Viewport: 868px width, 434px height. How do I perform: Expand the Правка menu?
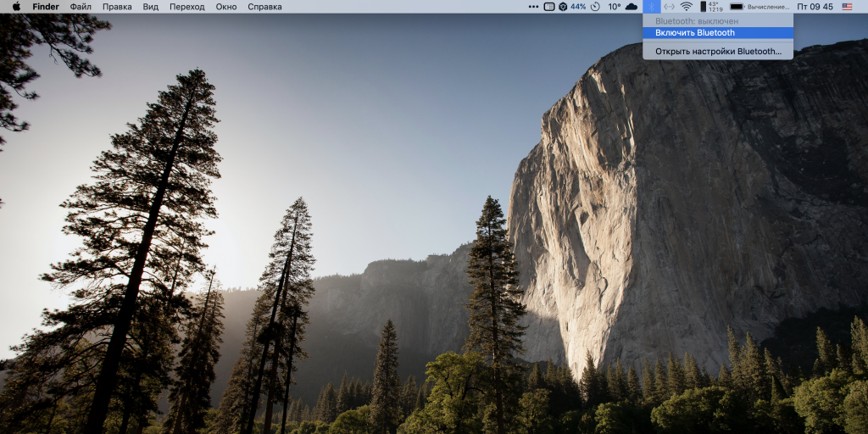pyautogui.click(x=117, y=7)
